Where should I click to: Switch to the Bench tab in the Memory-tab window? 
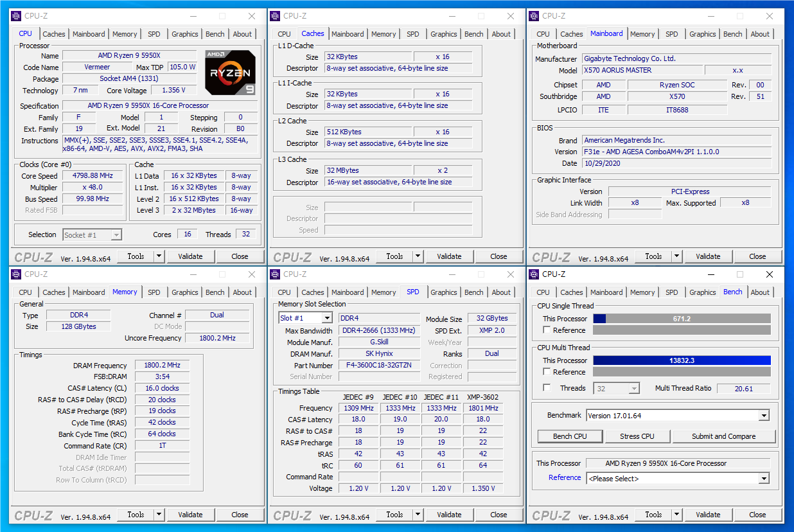click(x=215, y=292)
